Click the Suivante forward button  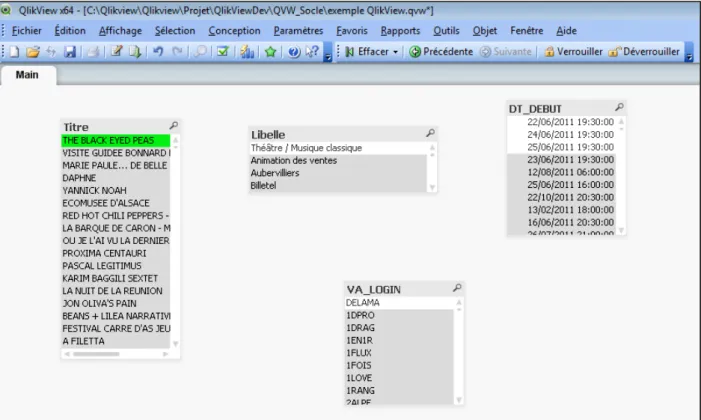click(506, 52)
